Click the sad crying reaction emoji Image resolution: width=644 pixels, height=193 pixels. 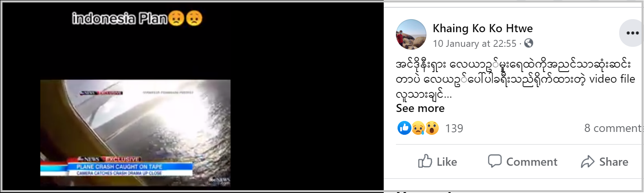[x=418, y=128]
